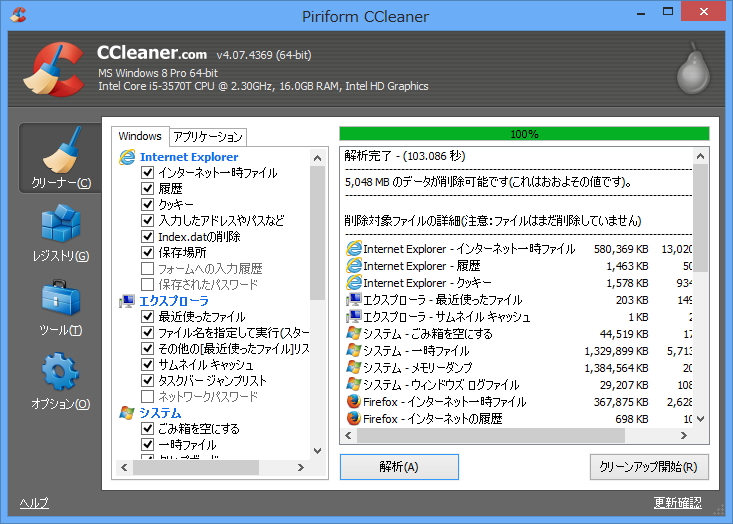Open the クリーナー(C) section
Screen dimensions: 733x524
tap(61, 158)
